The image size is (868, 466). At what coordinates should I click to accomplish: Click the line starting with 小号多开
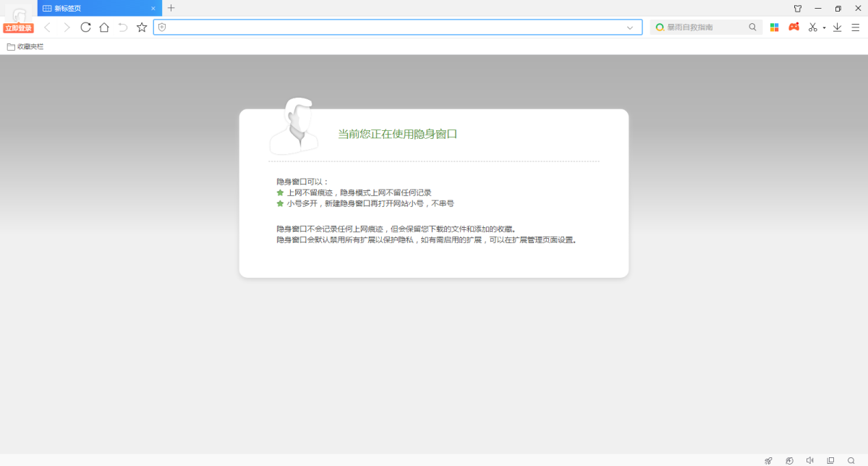pos(370,203)
